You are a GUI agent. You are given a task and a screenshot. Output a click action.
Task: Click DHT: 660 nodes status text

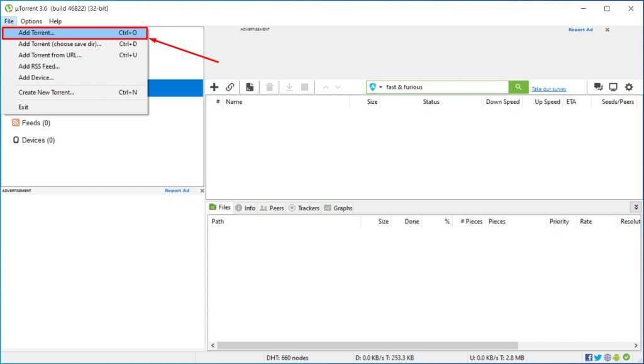click(x=287, y=358)
